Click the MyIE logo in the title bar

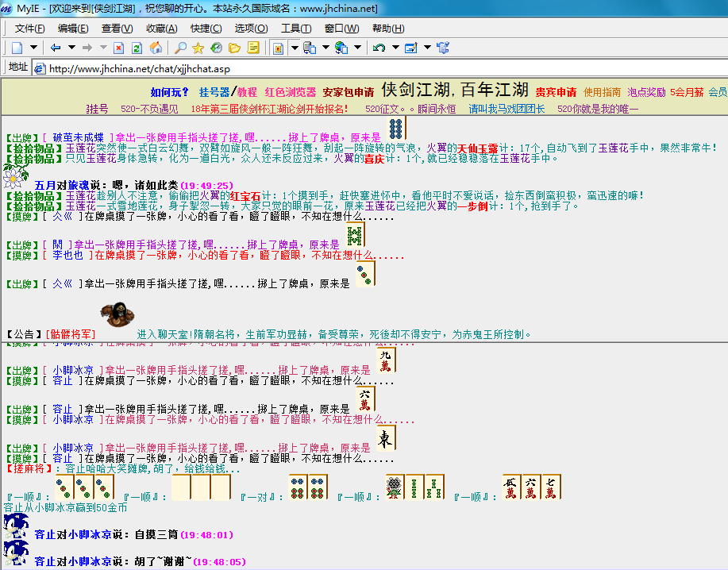(6, 8)
